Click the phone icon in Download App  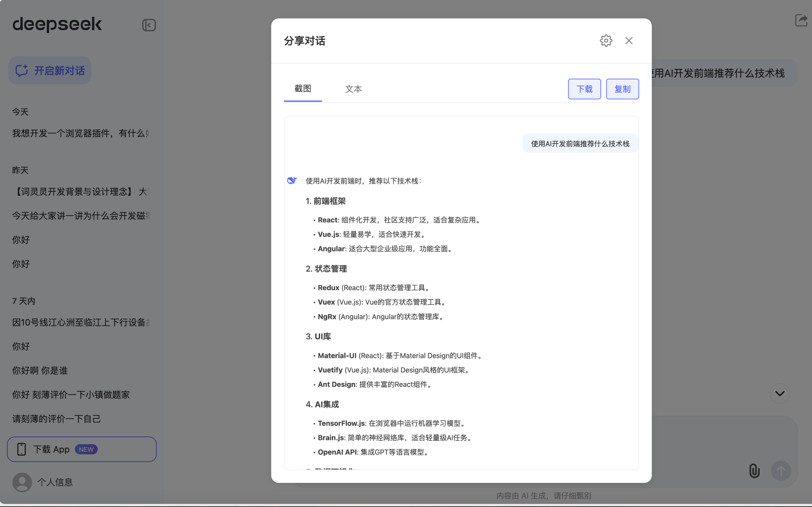[22, 449]
